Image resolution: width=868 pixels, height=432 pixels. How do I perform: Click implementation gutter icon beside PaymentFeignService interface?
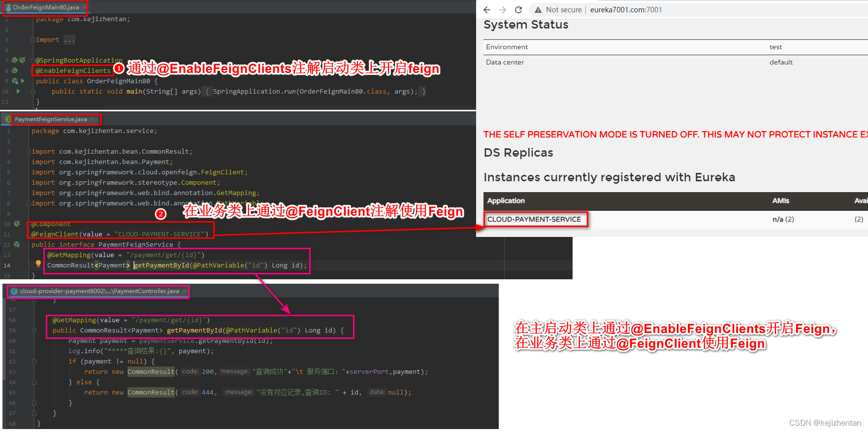point(17,244)
